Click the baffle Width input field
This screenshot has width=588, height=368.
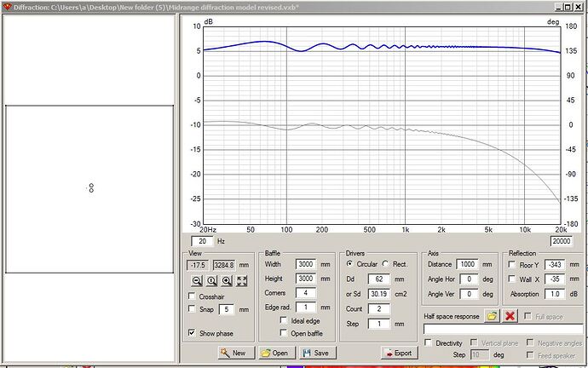[x=306, y=264]
